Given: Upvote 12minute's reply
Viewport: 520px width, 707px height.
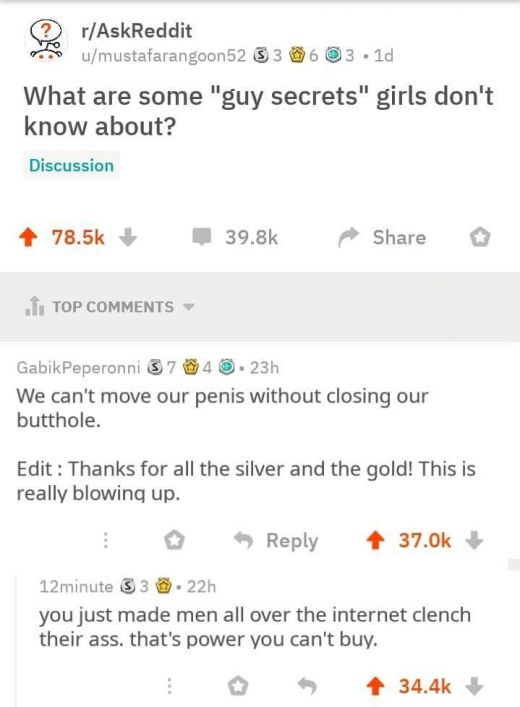Looking at the screenshot, I should click(x=374, y=686).
